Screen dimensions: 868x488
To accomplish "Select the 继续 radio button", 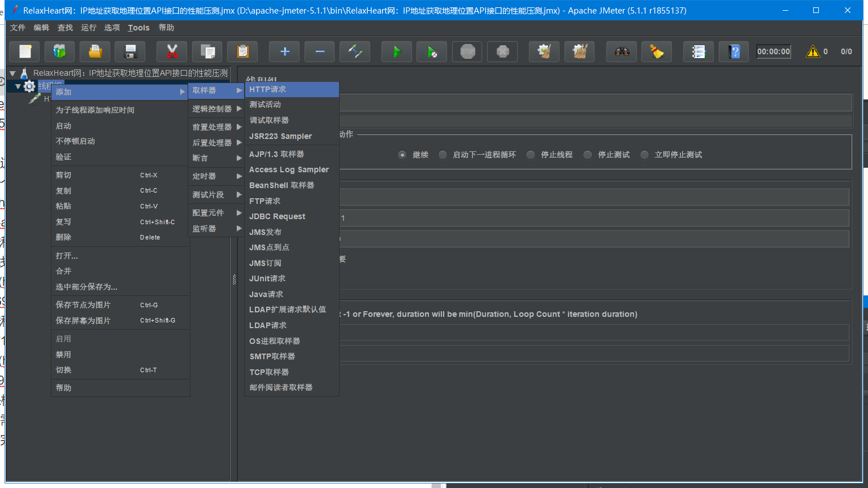I will [402, 155].
